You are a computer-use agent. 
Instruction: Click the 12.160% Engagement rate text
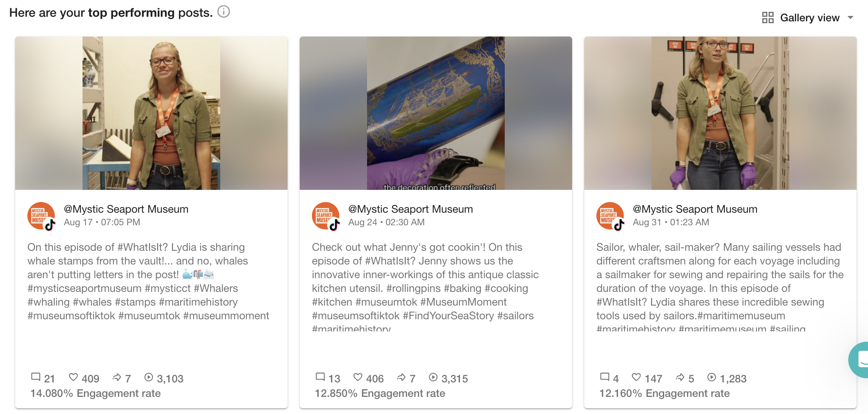pyautogui.click(x=665, y=393)
